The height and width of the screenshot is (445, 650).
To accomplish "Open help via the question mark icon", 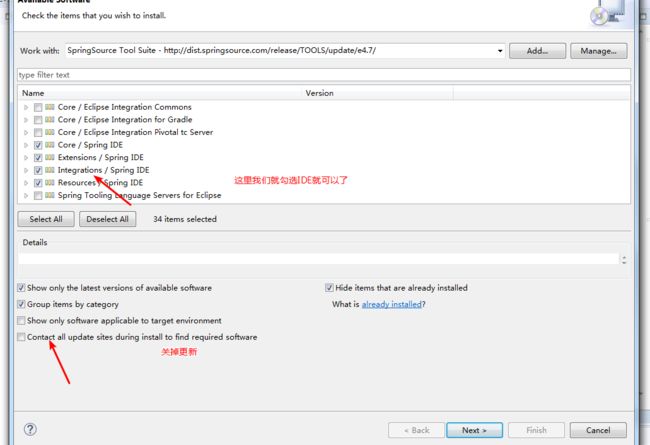I will [x=30, y=429].
